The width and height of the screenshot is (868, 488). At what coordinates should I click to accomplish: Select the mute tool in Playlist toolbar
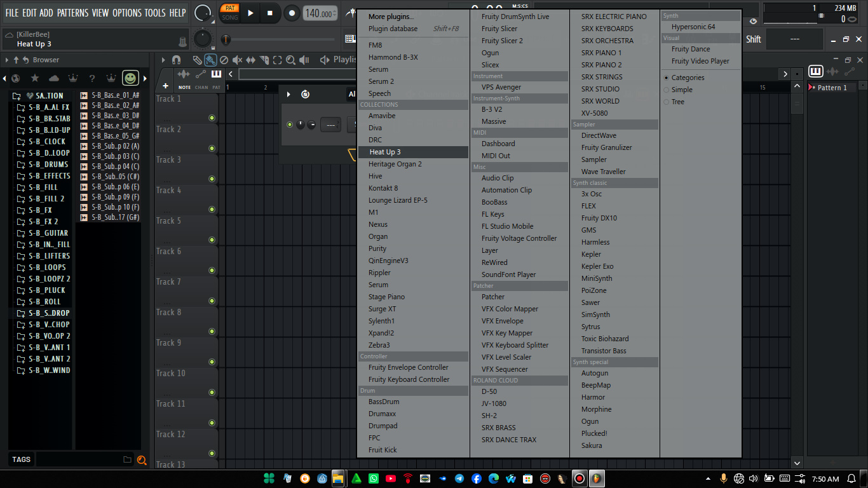click(237, 60)
